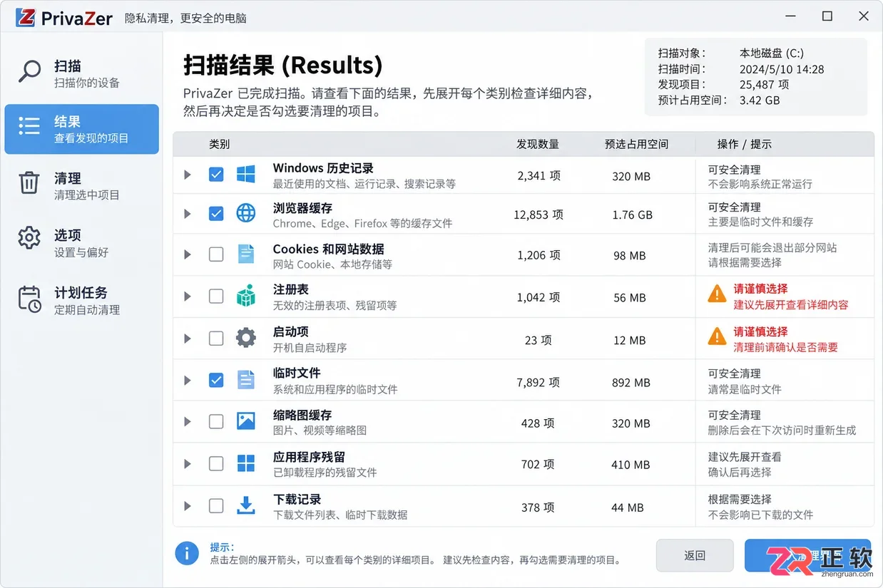This screenshot has width=883, height=588.
Task: Click the calendar scheduled task icon
Action: tap(30, 299)
